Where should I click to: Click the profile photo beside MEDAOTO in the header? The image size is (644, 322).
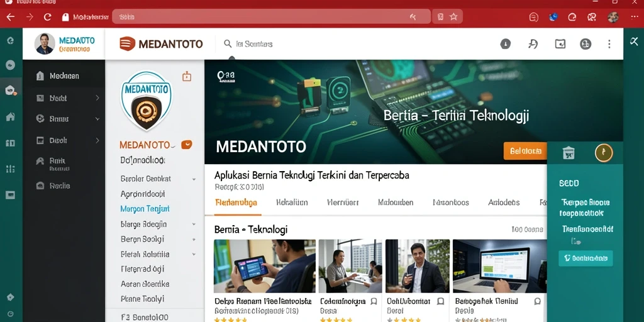click(45, 43)
